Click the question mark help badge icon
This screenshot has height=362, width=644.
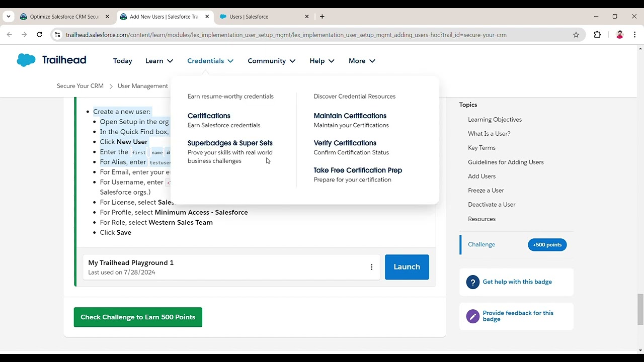(473, 282)
